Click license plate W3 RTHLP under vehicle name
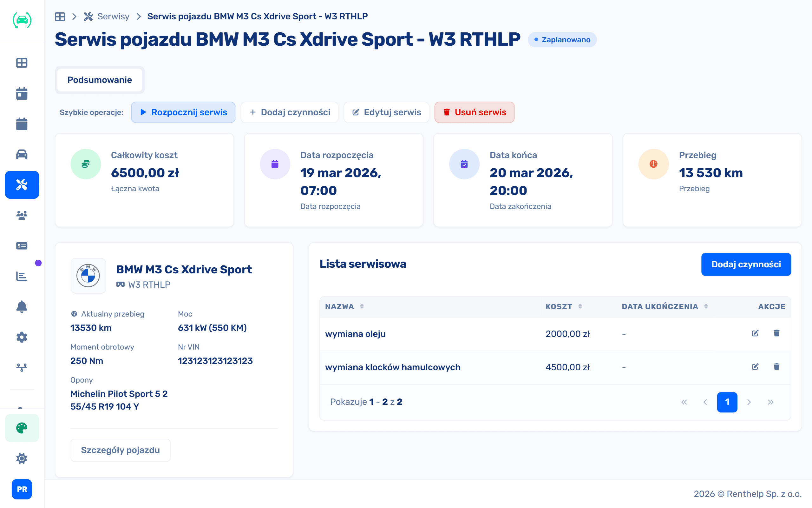This screenshot has width=812, height=508. pyautogui.click(x=149, y=284)
